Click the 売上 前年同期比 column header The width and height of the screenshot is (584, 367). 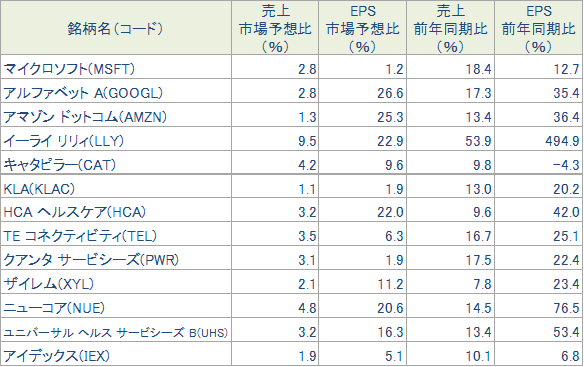pyautogui.click(x=450, y=28)
